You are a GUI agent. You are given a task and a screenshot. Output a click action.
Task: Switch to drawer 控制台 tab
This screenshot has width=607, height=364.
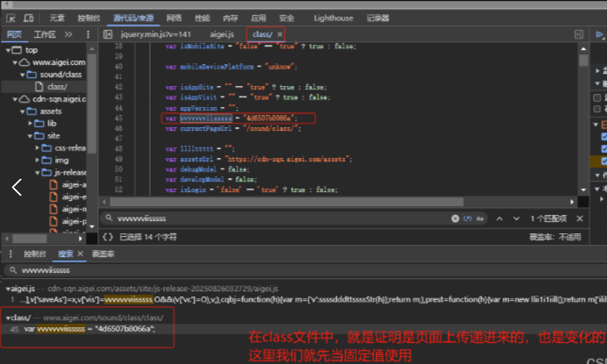tap(35, 253)
